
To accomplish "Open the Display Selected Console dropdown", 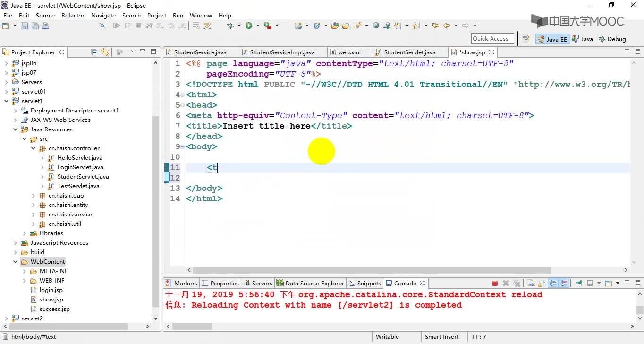I will [x=599, y=284].
